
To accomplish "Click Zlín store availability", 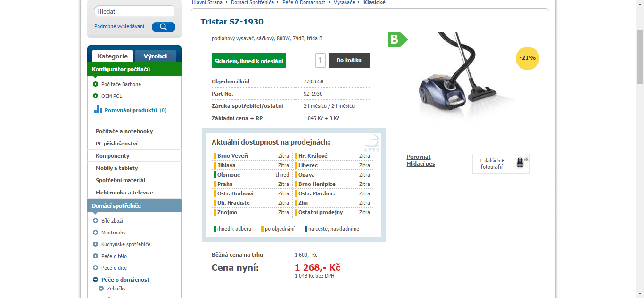I will coord(333,203).
